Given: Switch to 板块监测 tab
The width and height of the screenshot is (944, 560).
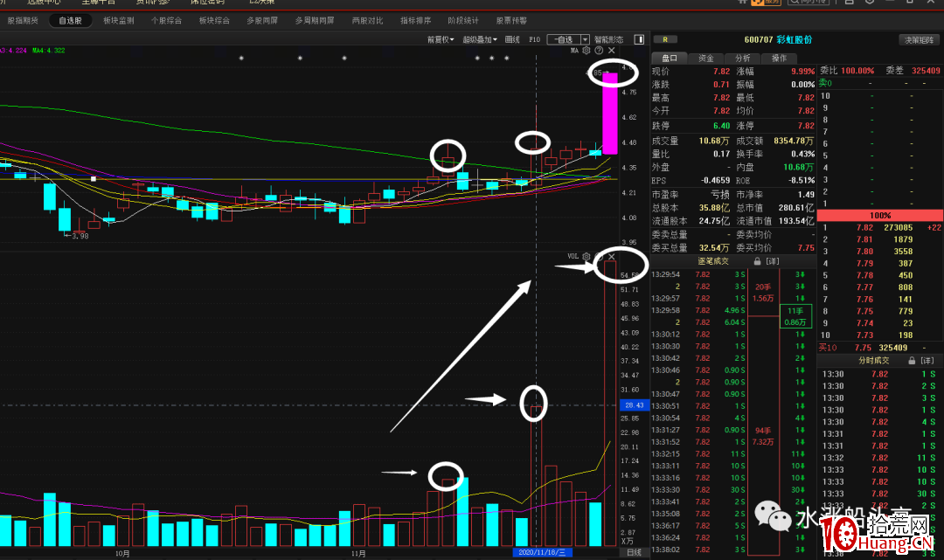Looking at the screenshot, I should pyautogui.click(x=119, y=20).
